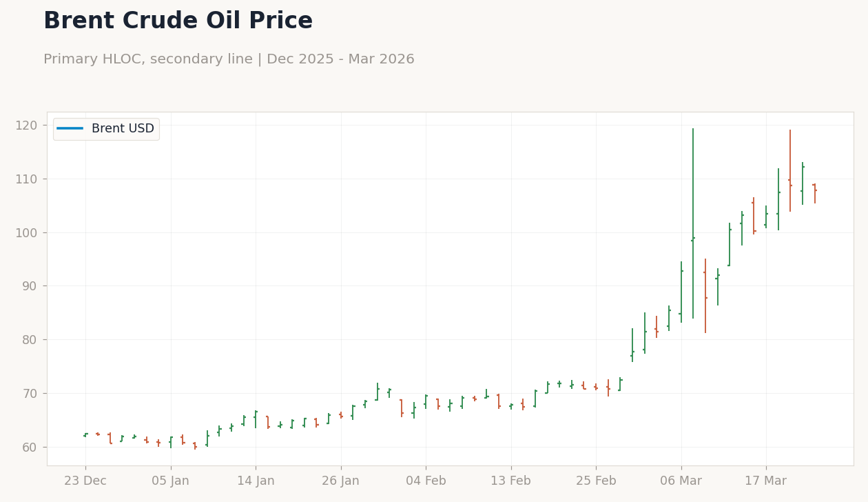Click the subtitle with the Dec 2025 - Mar 2026 date range

coord(229,59)
